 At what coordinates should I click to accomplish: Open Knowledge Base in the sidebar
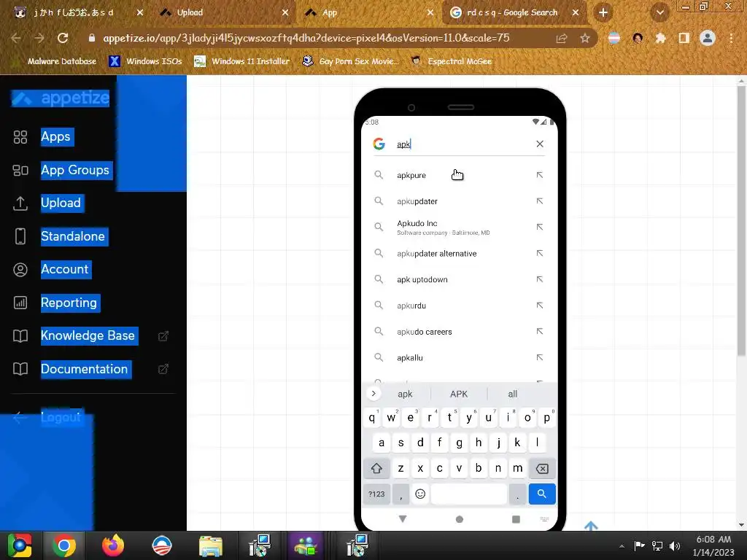click(x=88, y=335)
